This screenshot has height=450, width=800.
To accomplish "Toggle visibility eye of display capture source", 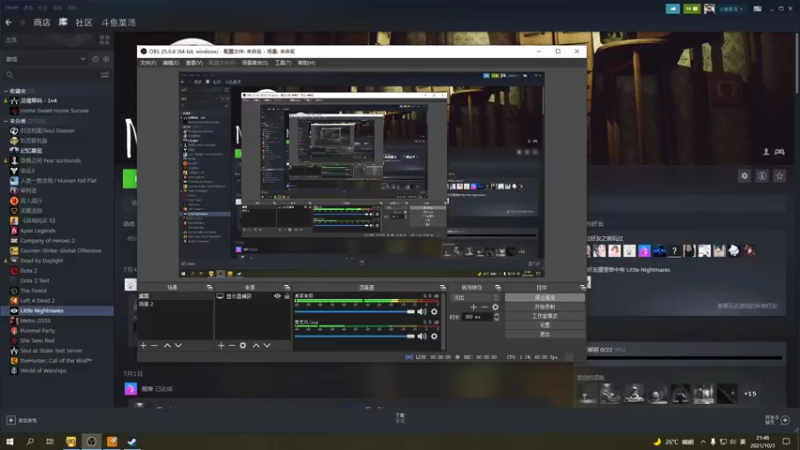I will [x=277, y=296].
